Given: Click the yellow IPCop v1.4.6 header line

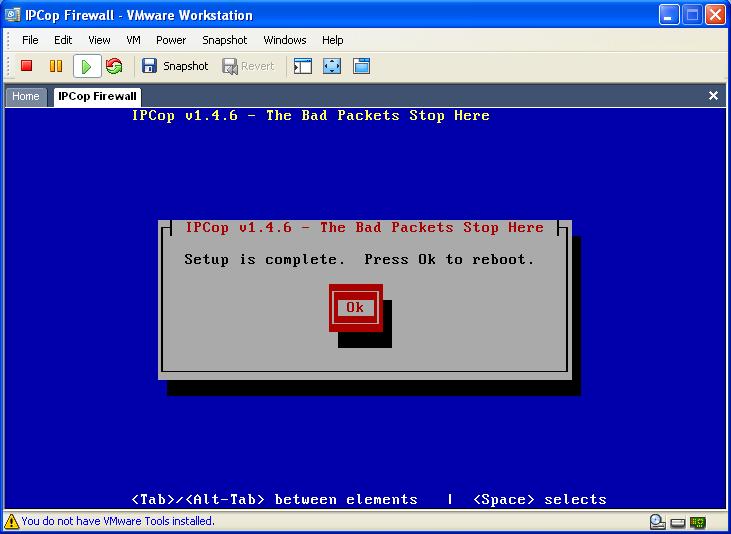Looking at the screenshot, I should point(310,115).
